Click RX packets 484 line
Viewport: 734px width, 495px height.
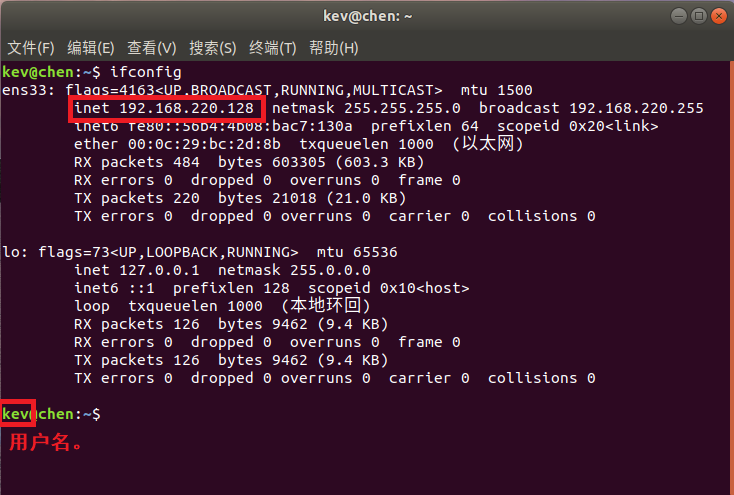coord(249,162)
